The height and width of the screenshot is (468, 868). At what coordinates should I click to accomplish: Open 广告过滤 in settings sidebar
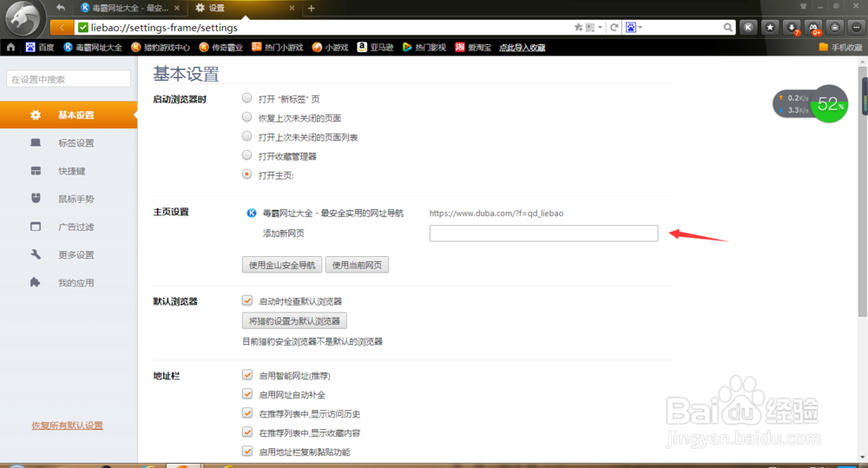click(x=69, y=227)
